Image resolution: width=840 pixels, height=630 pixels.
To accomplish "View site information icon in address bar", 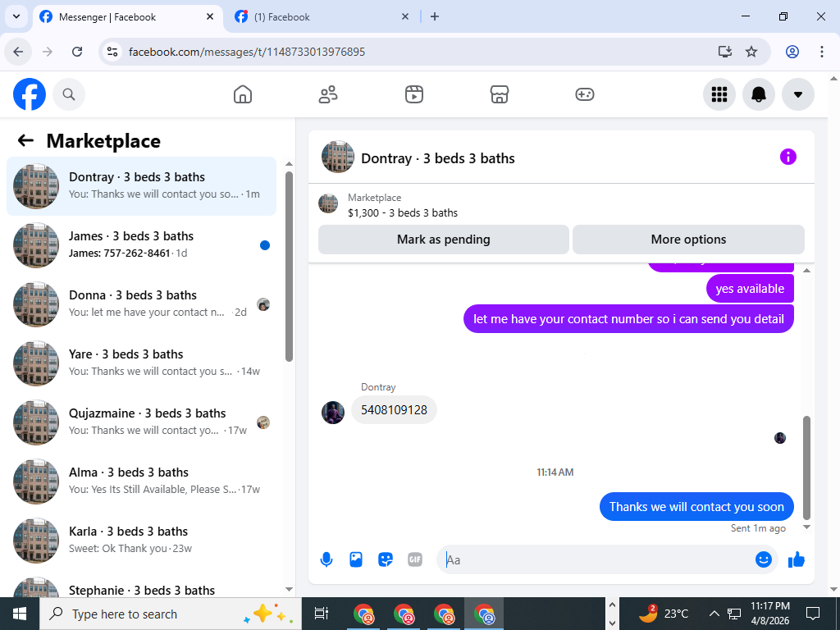I will click(112, 52).
